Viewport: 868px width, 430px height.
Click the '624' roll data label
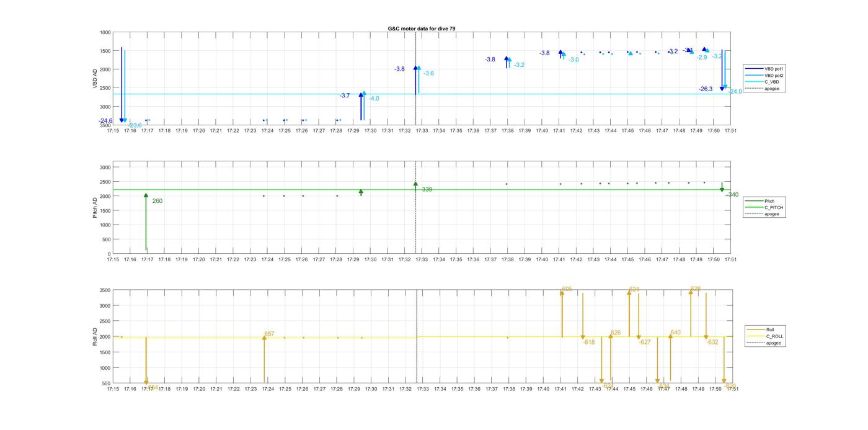point(634,290)
